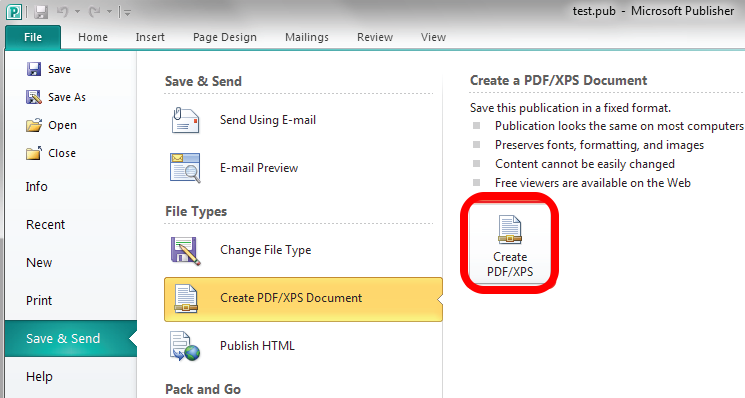Image resolution: width=745 pixels, height=398 pixels.
Task: Select Create PDF/XPS Document highlighted option
Action: [303, 299]
